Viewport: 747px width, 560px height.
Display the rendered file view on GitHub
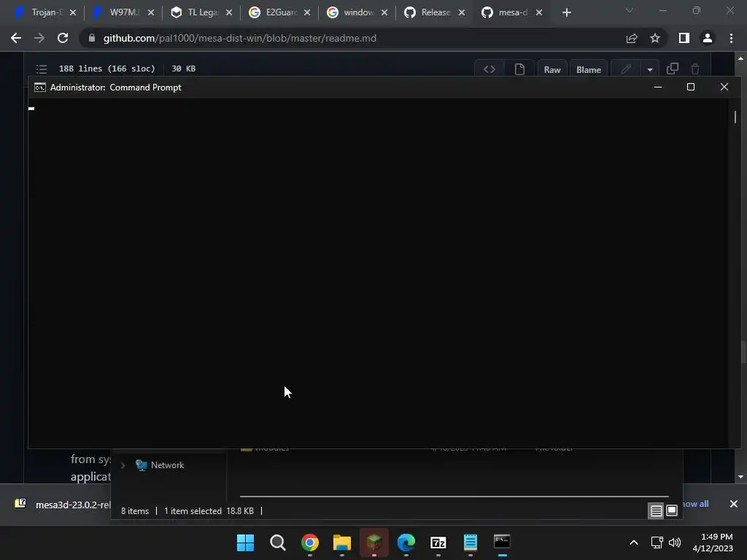pyautogui.click(x=519, y=69)
